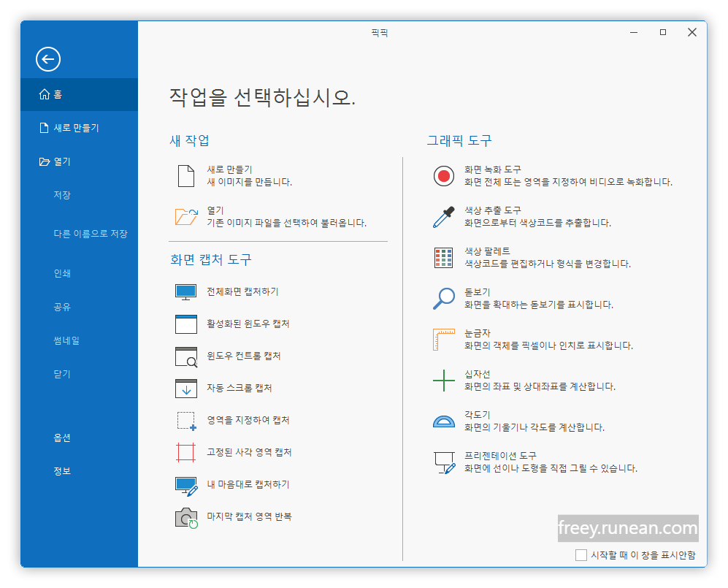Select the fixed rectangle region capture

(x=241, y=452)
